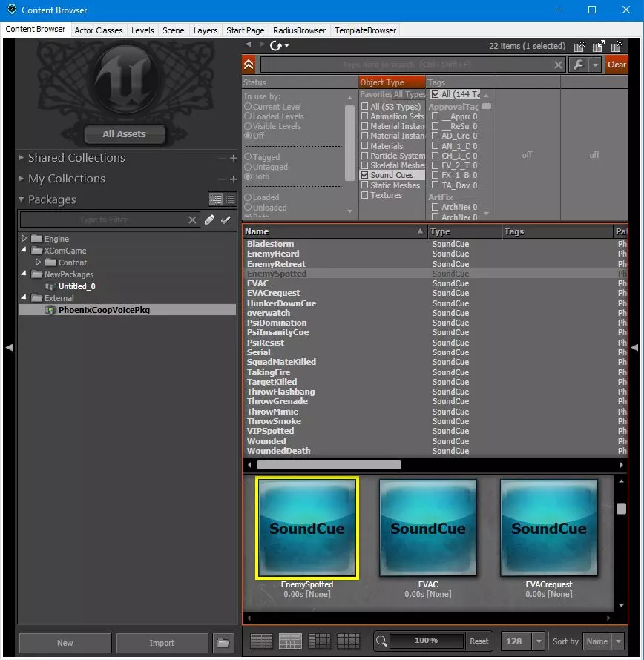The width and height of the screenshot is (644, 660).
Task: Select the list-only view layout icon
Action: point(262,641)
